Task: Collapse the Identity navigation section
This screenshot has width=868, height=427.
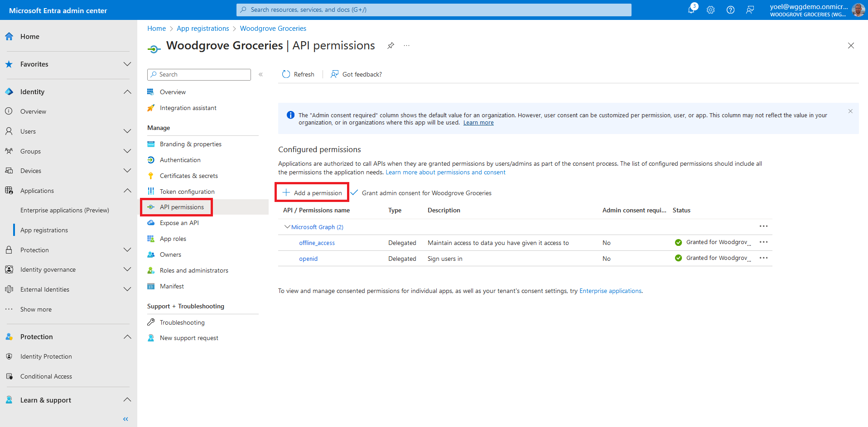Action: point(127,92)
